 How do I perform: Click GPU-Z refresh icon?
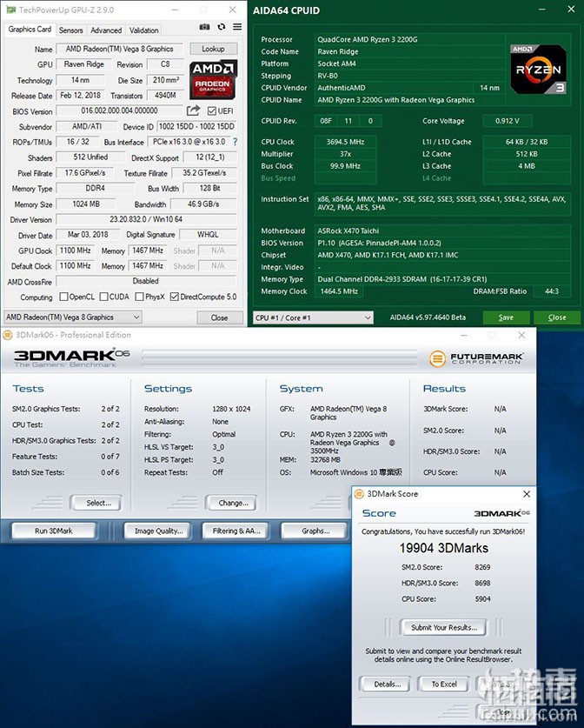(x=222, y=27)
